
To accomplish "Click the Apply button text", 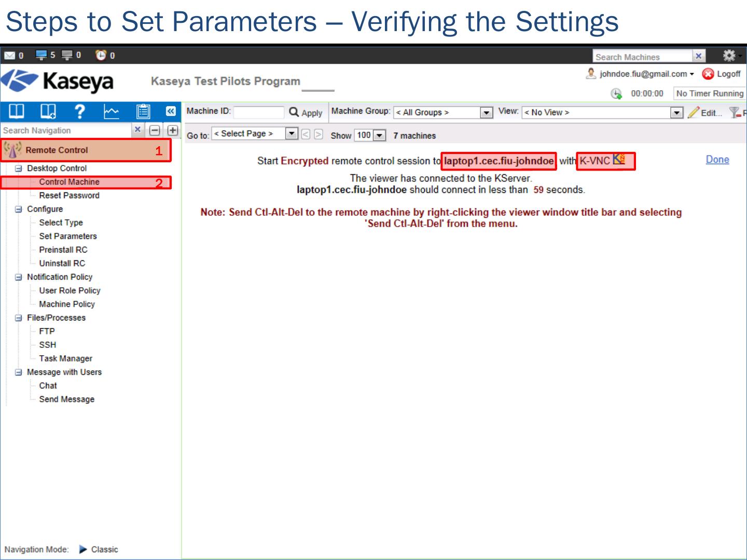I will click(x=312, y=113).
